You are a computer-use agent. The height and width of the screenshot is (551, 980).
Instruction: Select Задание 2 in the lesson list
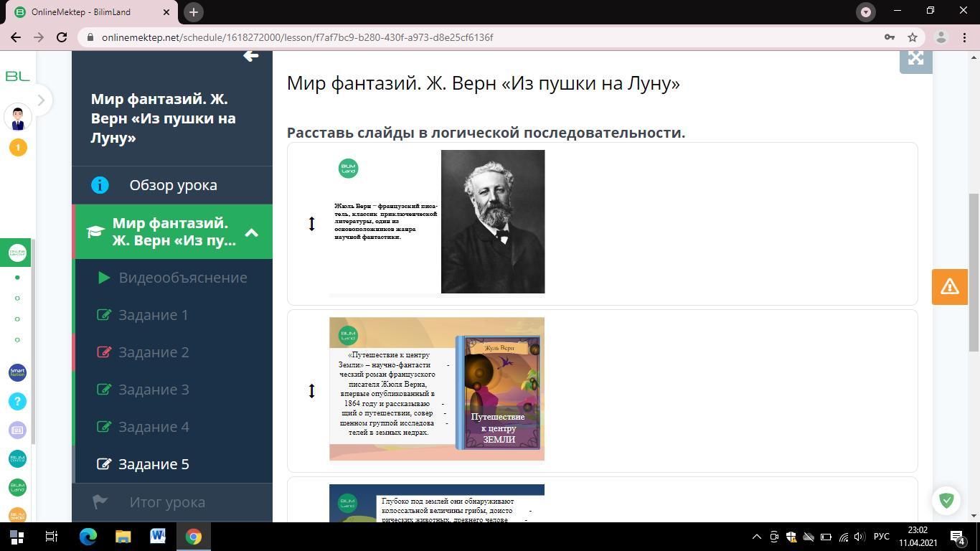coord(154,352)
